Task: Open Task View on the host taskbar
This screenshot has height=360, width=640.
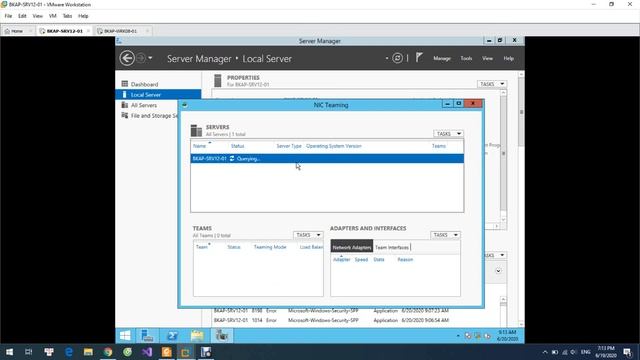Action: tap(29, 352)
